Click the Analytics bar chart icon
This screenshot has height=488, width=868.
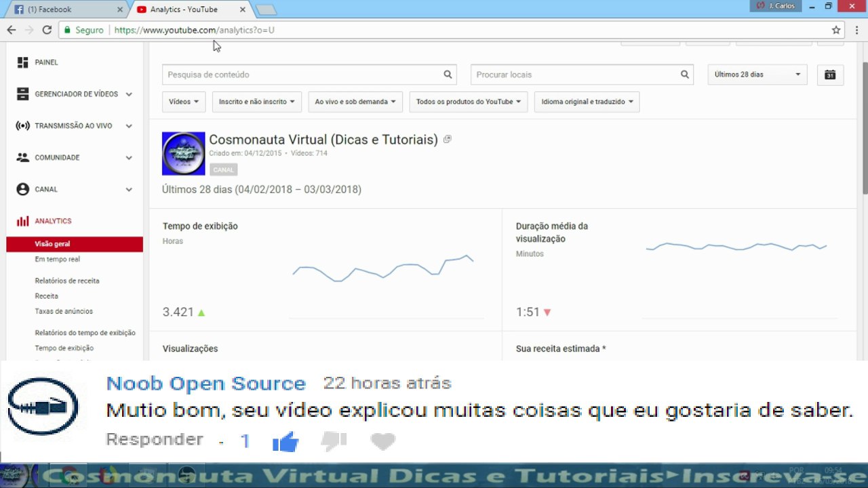23,221
